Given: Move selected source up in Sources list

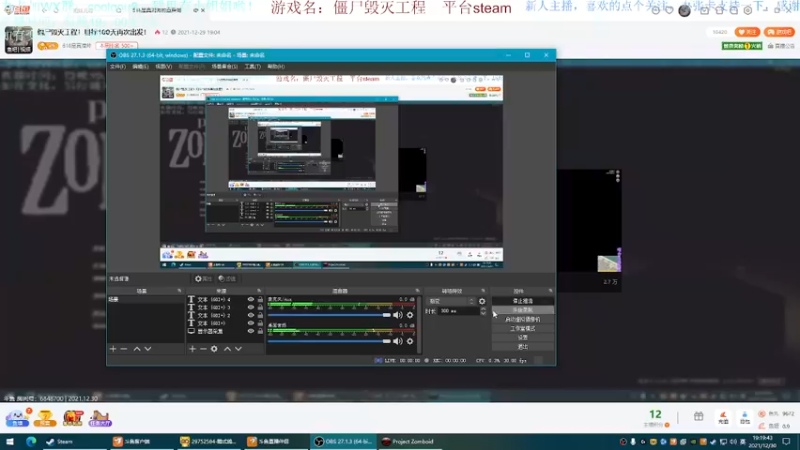Looking at the screenshot, I should [x=228, y=349].
